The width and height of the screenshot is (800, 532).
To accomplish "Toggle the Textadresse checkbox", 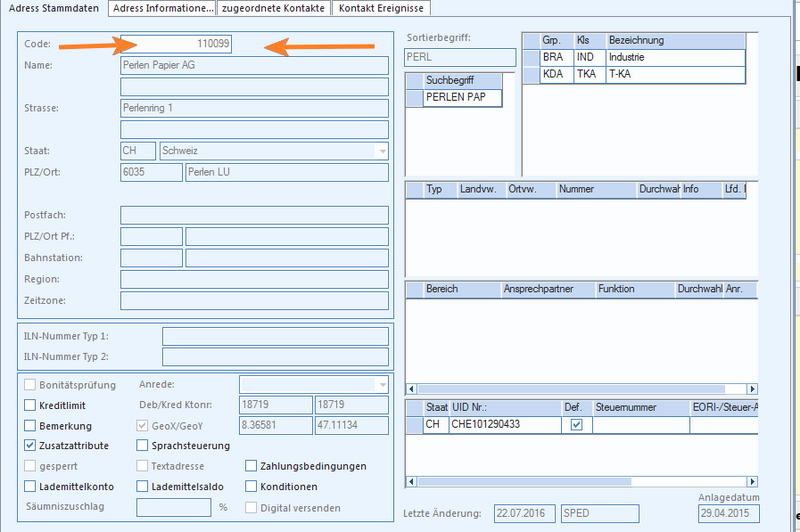I will pos(142,466).
